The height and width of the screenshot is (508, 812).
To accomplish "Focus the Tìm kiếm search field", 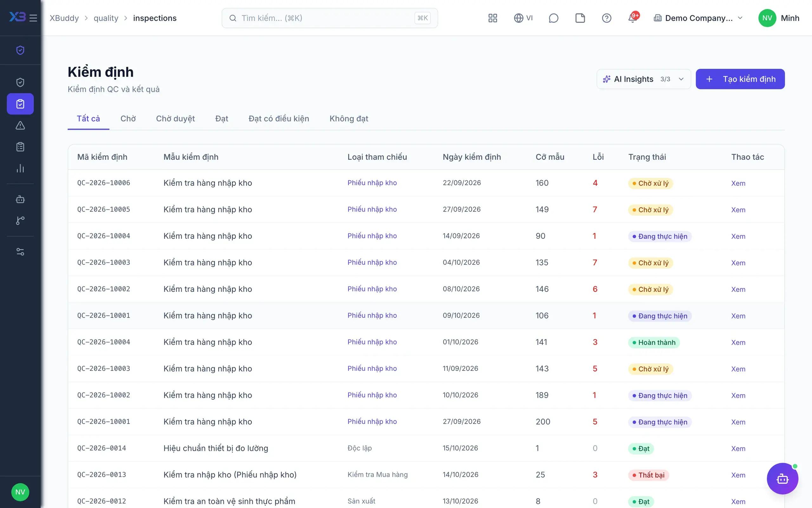I will 330,18.
